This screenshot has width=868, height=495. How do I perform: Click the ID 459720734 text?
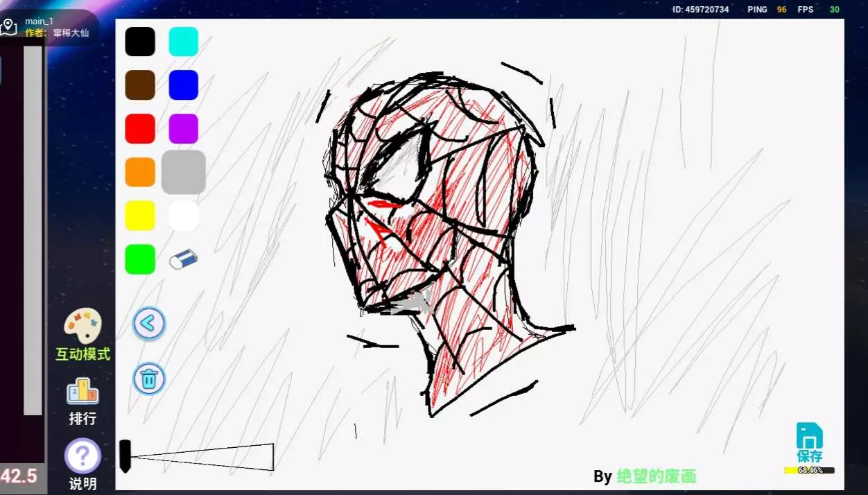(700, 9)
